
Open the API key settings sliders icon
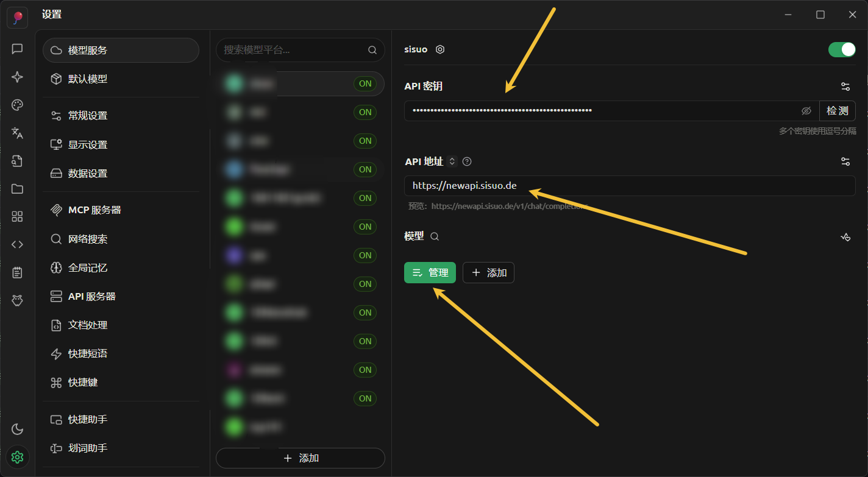845,87
